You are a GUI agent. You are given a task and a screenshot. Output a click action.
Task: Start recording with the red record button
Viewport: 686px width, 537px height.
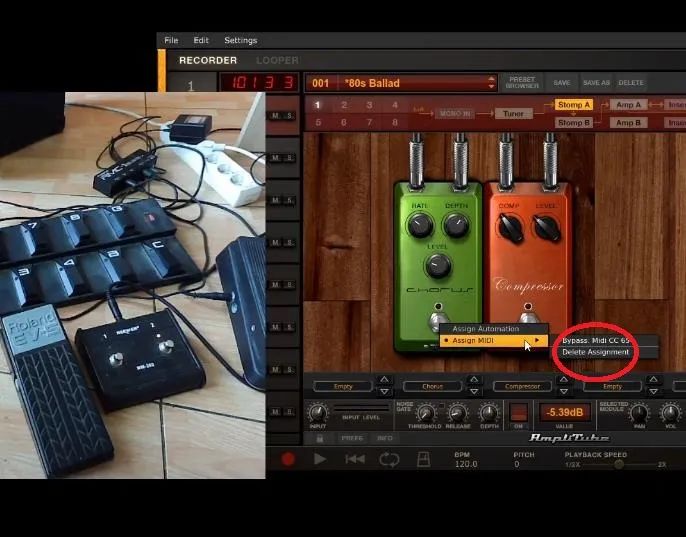click(288, 459)
